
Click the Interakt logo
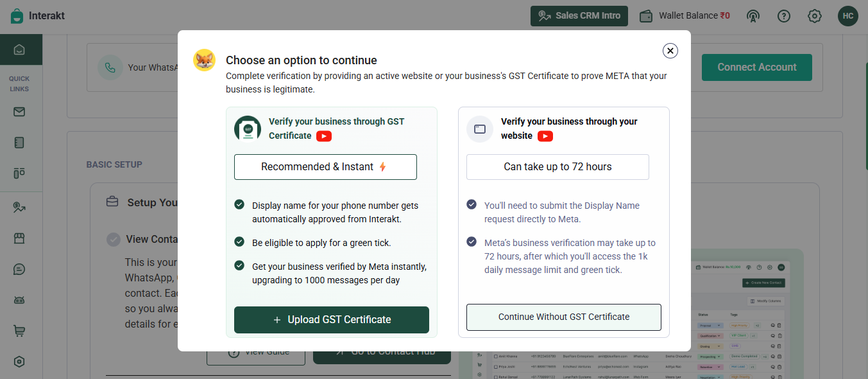(x=38, y=16)
